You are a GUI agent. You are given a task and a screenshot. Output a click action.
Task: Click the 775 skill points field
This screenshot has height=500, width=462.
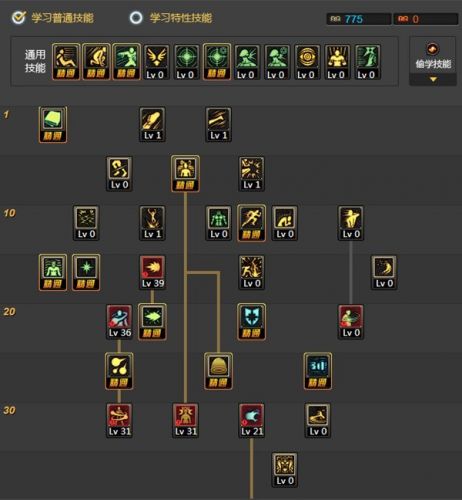[x=359, y=19]
